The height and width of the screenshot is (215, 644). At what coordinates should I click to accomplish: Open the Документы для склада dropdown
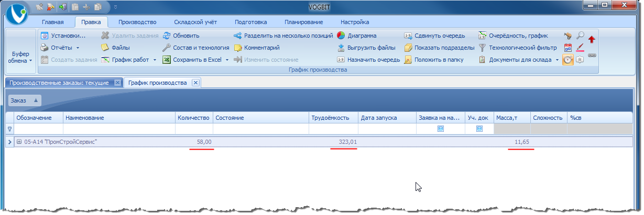coord(519,60)
